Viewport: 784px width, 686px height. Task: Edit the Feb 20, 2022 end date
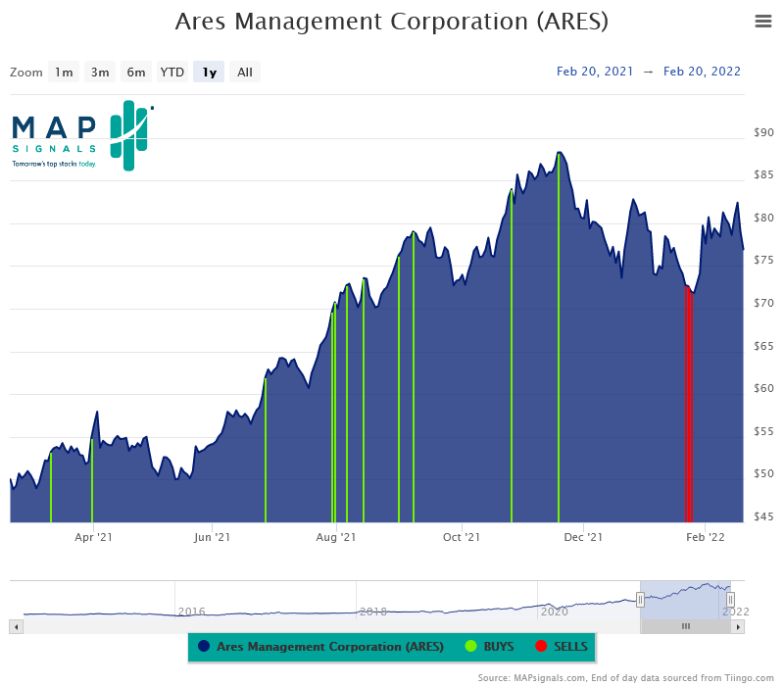[702, 72]
